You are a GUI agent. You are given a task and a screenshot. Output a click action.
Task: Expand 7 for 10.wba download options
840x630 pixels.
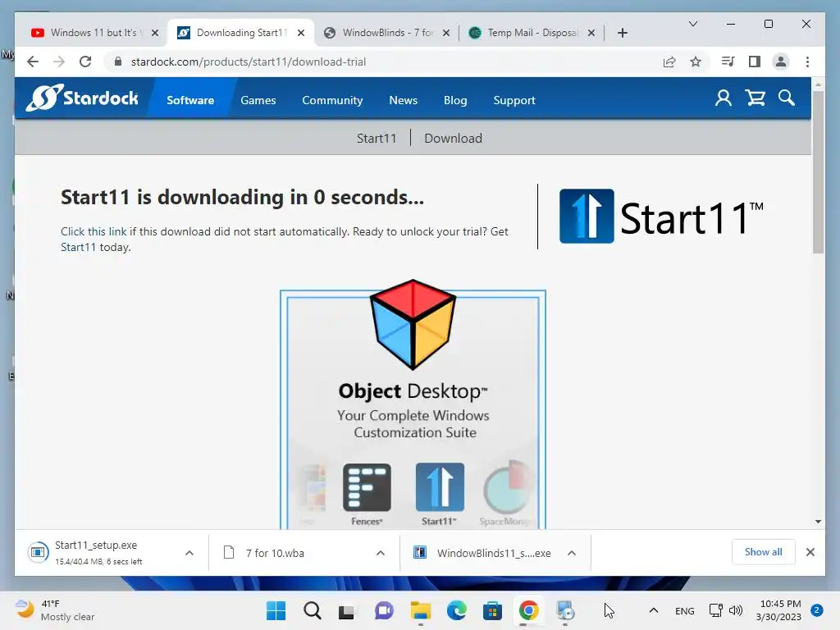click(381, 553)
